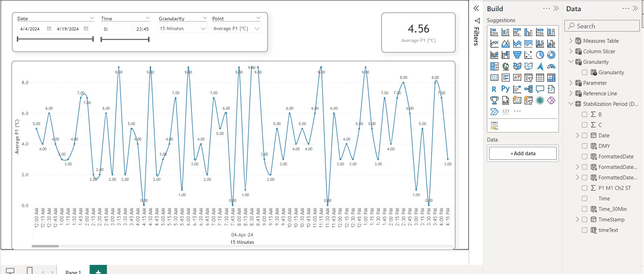Screen dimensions: 644x274
Task: Tick the checkbox for field C
Action: [x=584, y=125]
